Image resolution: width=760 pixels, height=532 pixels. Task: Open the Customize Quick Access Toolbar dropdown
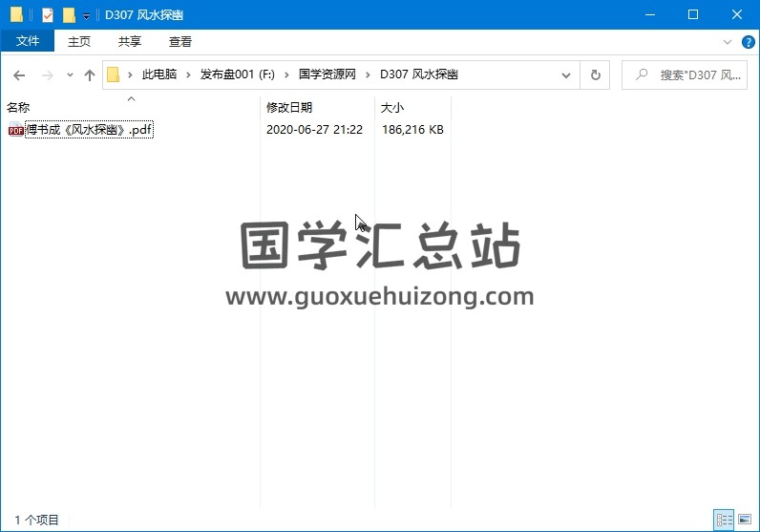(86, 16)
